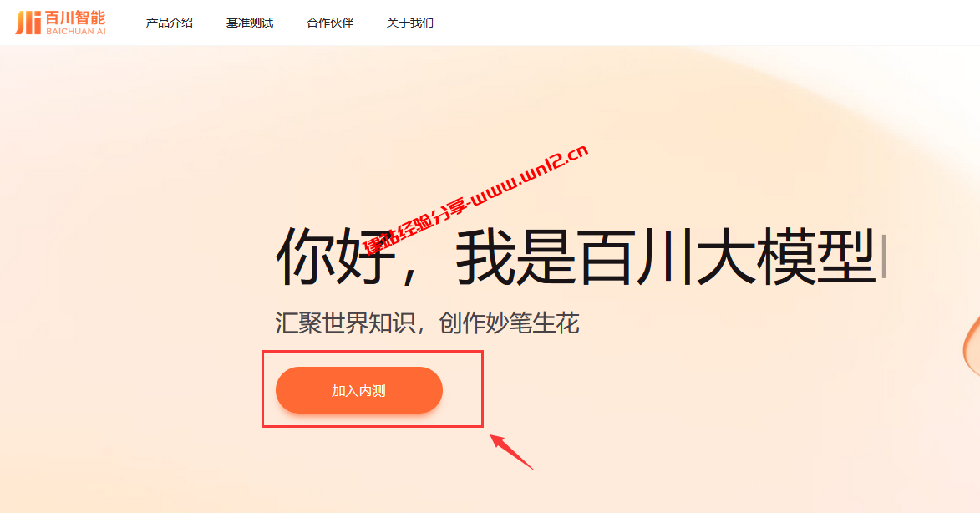Open the 关于我们 navigation item
Image resolution: width=980 pixels, height=513 pixels.
(x=410, y=23)
